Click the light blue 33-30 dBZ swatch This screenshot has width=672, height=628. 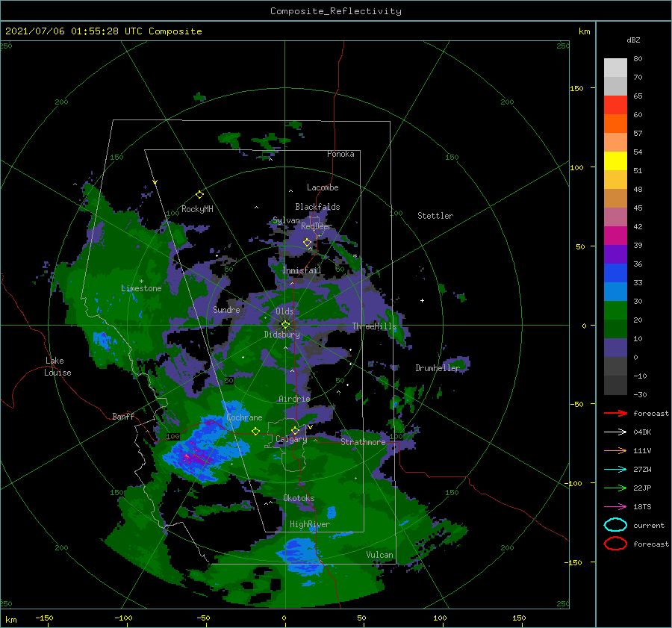click(x=615, y=291)
